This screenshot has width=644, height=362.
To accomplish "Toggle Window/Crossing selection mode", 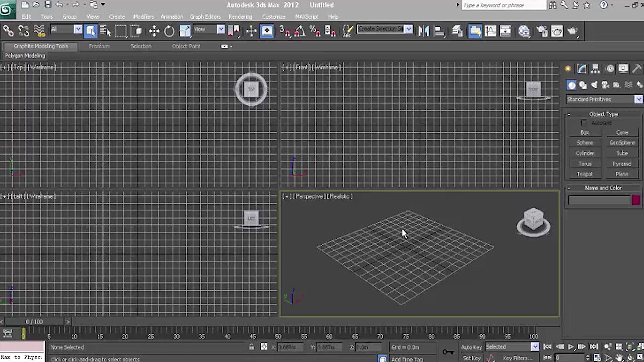I will tap(136, 31).
